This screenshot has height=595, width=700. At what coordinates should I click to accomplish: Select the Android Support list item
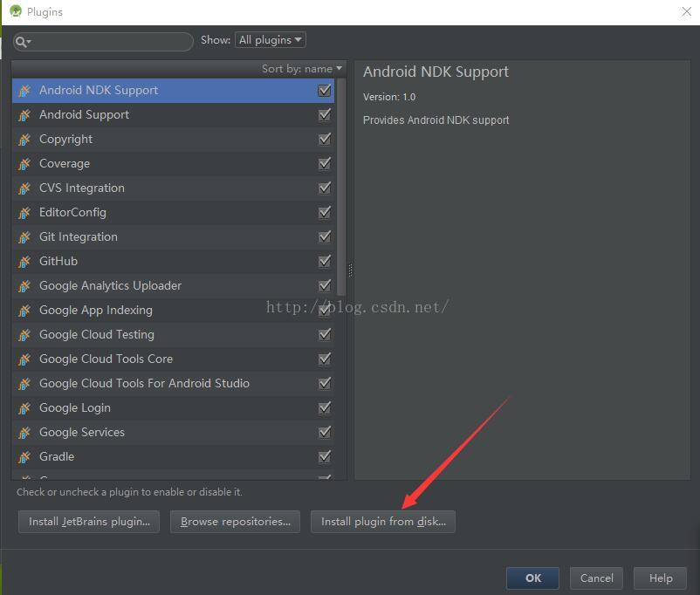(x=173, y=115)
